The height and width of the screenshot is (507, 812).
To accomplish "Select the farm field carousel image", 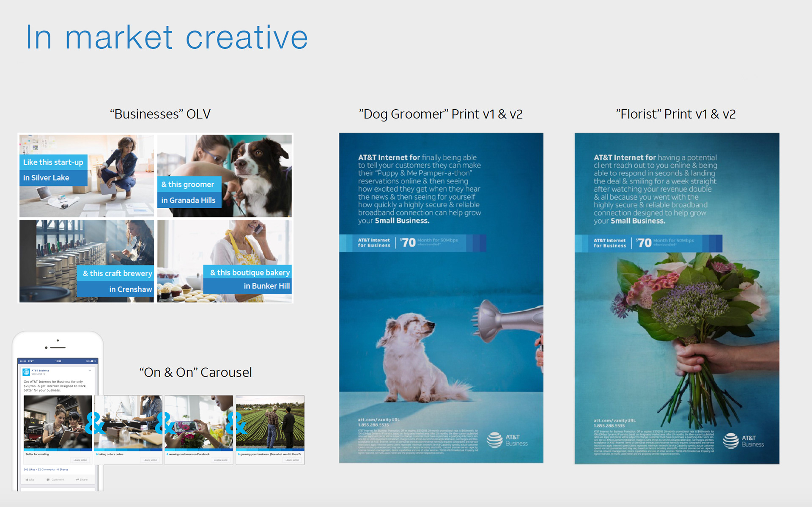I will pyautogui.click(x=270, y=422).
